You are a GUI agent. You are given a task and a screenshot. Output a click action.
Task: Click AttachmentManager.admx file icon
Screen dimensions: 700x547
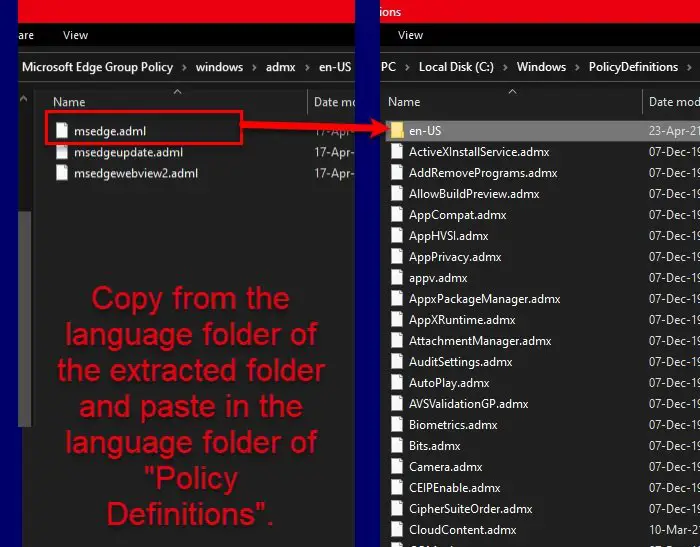[x=397, y=341]
